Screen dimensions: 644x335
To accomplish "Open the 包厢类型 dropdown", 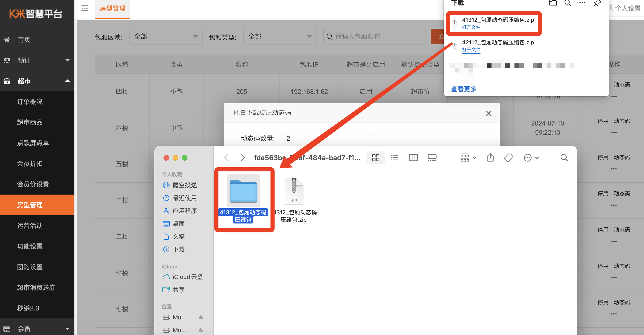I will [x=280, y=37].
